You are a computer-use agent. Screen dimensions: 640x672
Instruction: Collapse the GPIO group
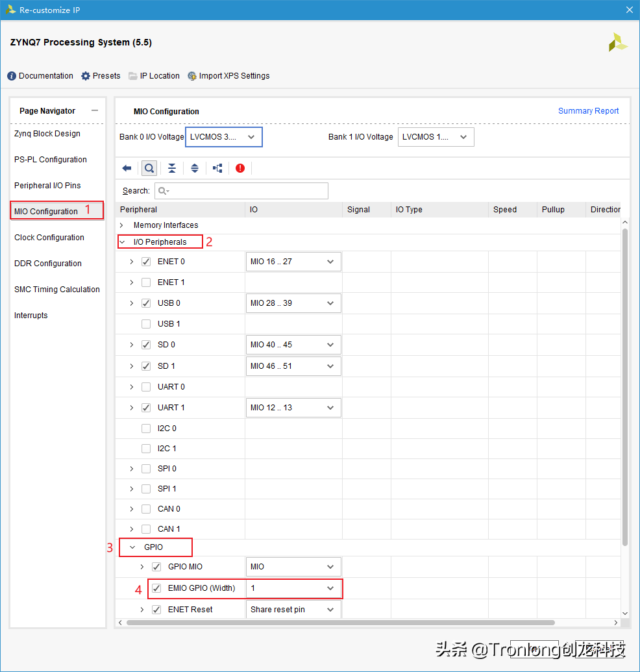coord(132,547)
